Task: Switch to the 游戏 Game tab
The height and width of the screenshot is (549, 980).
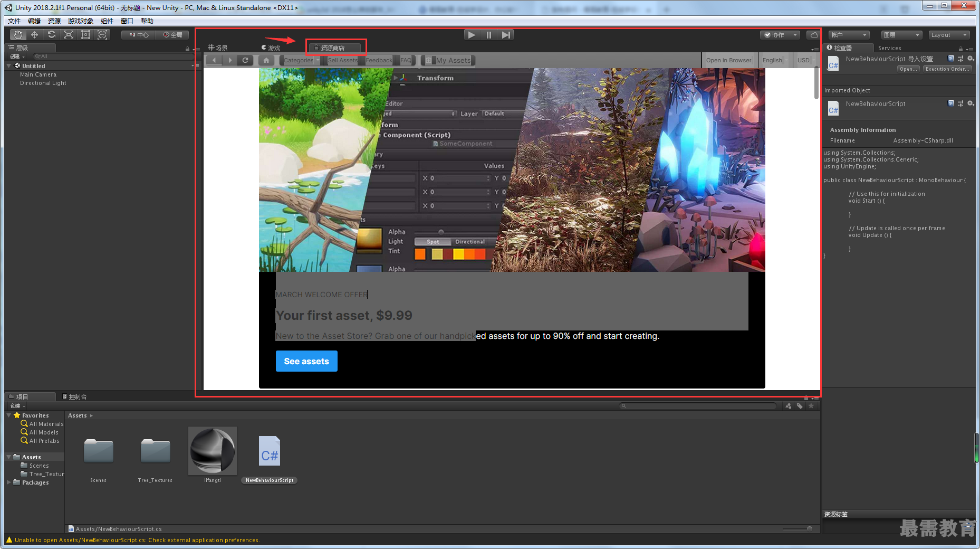Action: (271, 48)
